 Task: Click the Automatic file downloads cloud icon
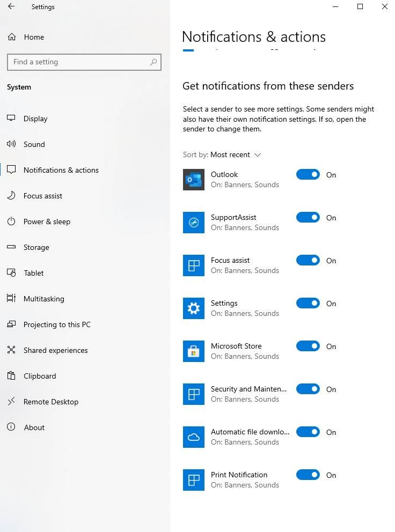(x=194, y=437)
